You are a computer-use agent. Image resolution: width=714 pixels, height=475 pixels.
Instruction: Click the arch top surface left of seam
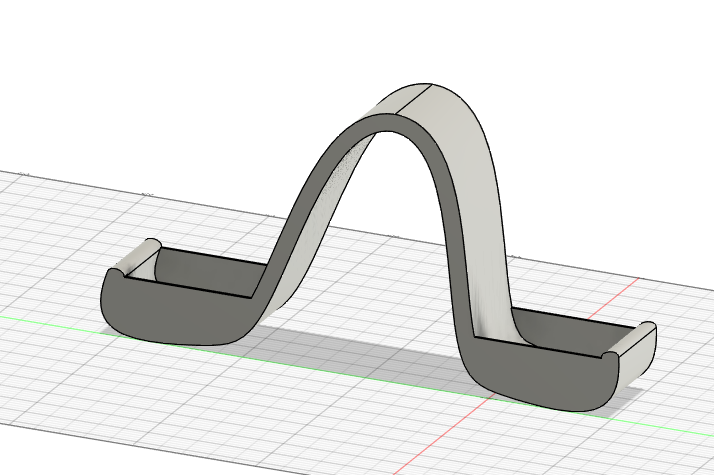pos(400,100)
